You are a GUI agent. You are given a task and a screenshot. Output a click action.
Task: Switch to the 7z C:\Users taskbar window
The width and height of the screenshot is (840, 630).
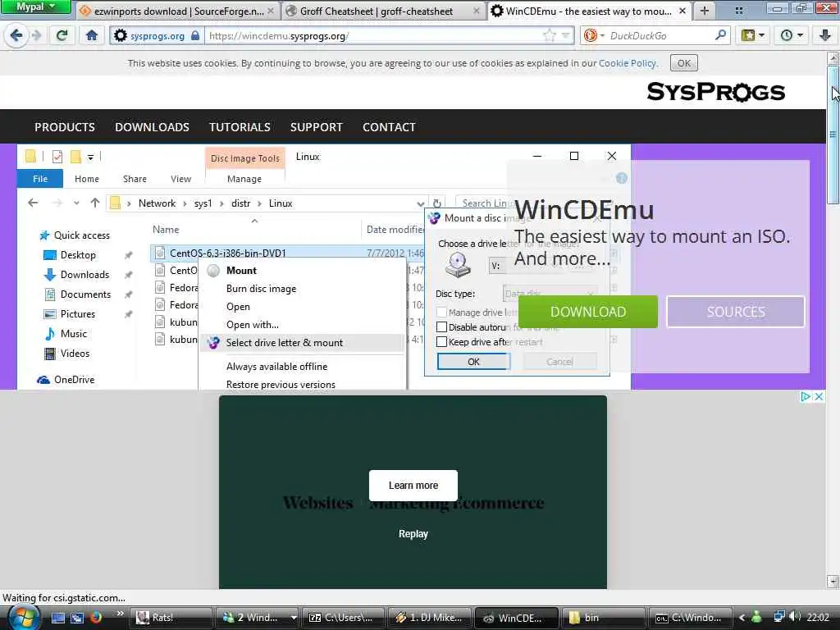coord(344,618)
